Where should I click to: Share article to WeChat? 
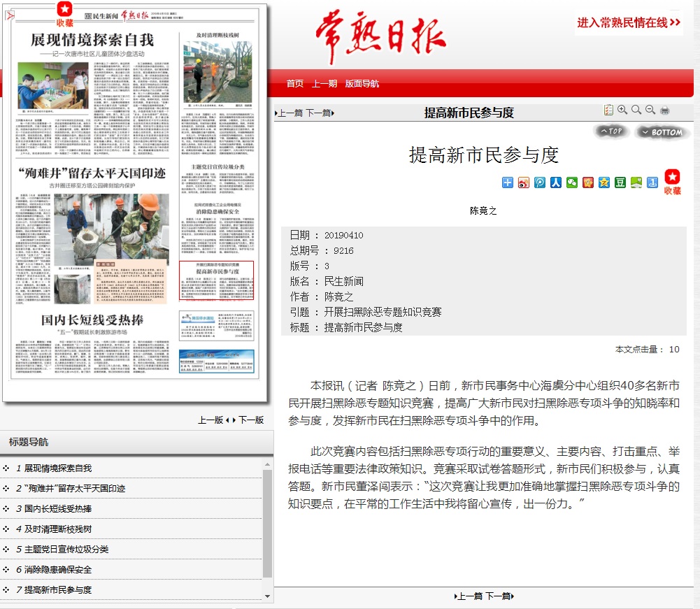pyautogui.click(x=572, y=182)
